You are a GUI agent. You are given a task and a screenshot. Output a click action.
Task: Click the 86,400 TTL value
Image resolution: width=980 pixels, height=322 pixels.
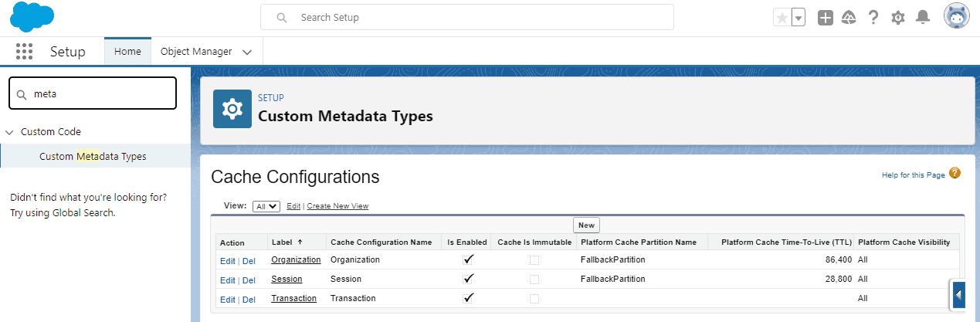click(838, 259)
